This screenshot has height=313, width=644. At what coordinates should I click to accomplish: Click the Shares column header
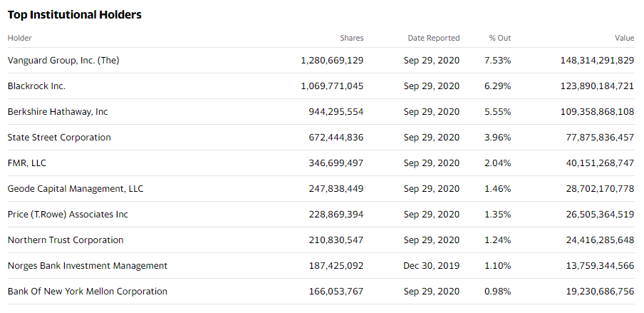[351, 38]
